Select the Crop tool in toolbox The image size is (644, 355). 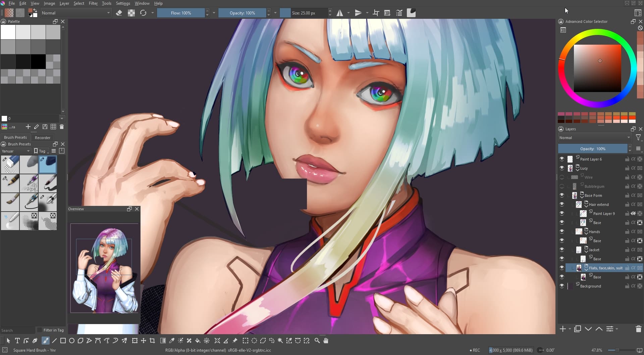pos(152,341)
